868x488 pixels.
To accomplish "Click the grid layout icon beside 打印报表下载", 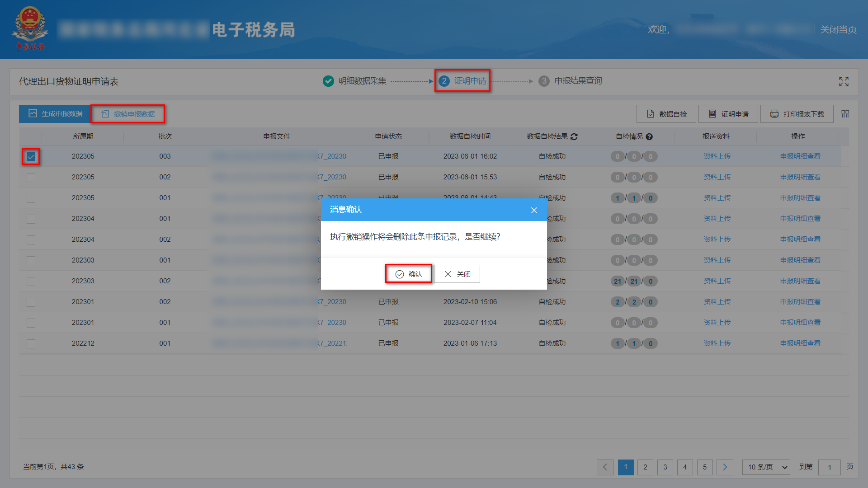I will pyautogui.click(x=844, y=113).
